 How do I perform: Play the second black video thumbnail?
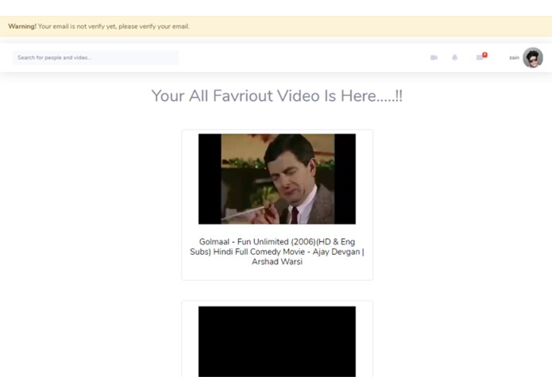coord(276,341)
